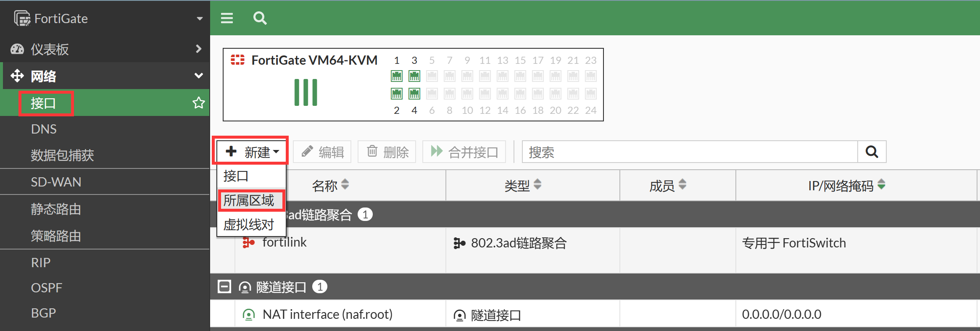
Task: Click the magnifier icon in green header
Action: [x=260, y=18]
